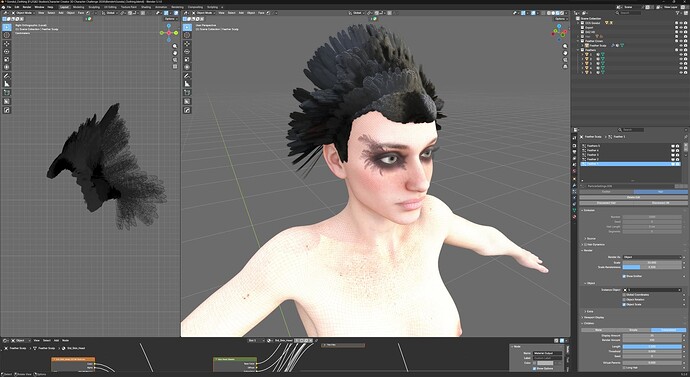This screenshot has width=690, height=377.
Task: Click the particle Scale field
Action: 652,263
